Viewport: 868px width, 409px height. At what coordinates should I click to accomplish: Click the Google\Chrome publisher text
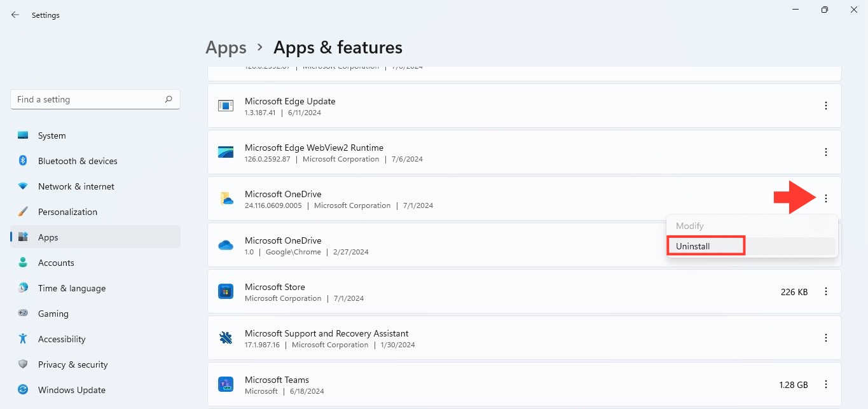294,252
